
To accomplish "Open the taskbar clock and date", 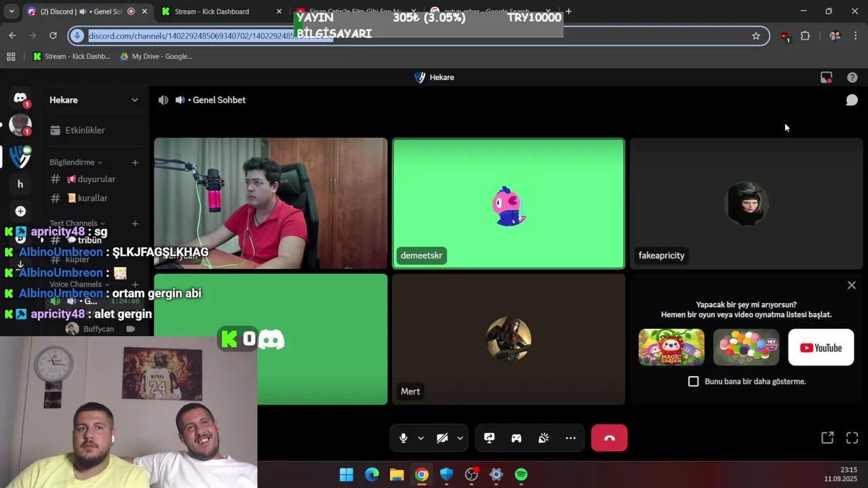I will [841, 474].
